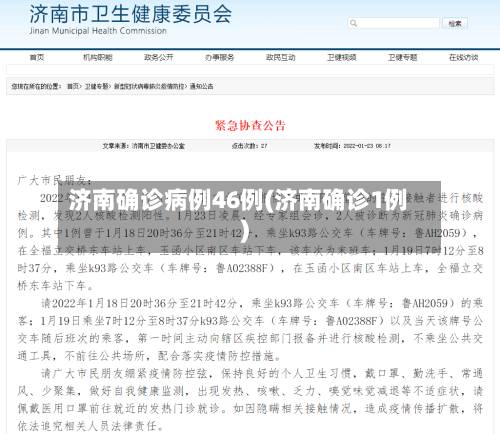The width and height of the screenshot is (500, 434).
Task: Open the 首页 navigation menu item
Action: 37,57
